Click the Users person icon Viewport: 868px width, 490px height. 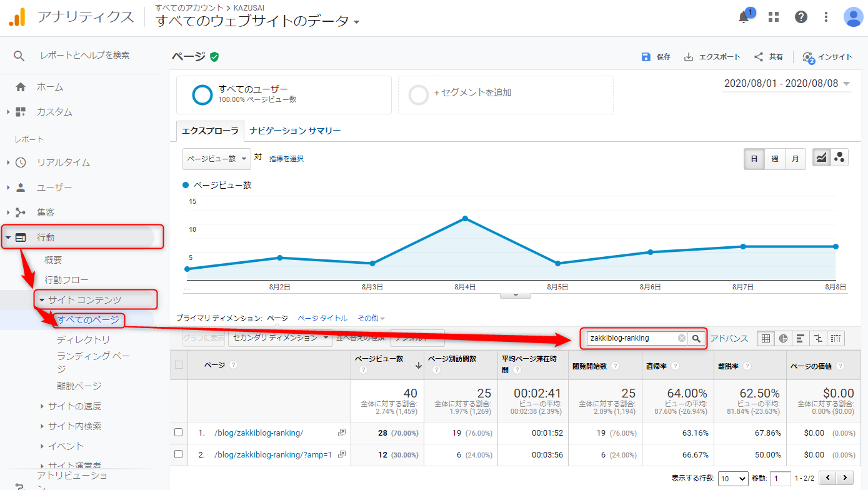point(21,187)
